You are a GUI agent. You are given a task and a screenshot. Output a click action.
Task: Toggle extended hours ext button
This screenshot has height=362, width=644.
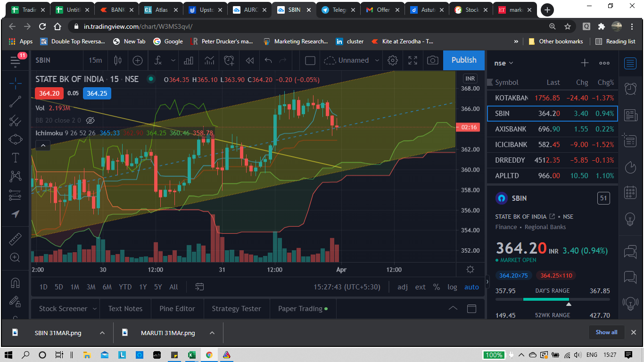point(420,287)
